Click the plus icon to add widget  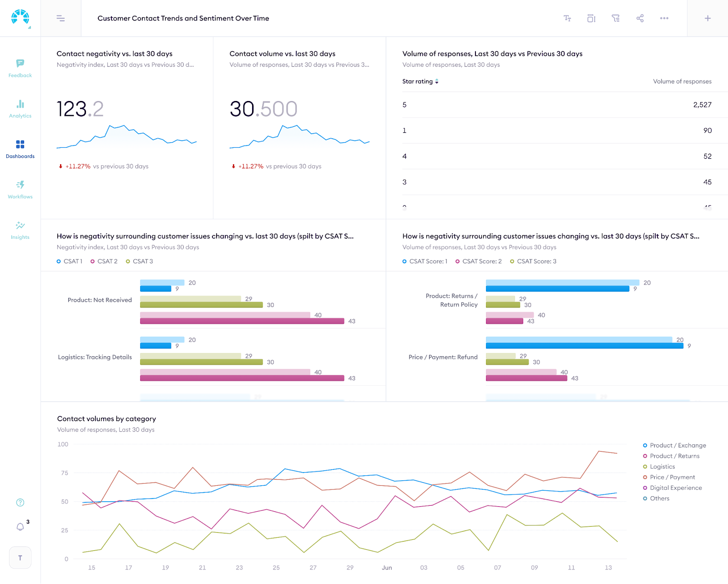pyautogui.click(x=708, y=18)
